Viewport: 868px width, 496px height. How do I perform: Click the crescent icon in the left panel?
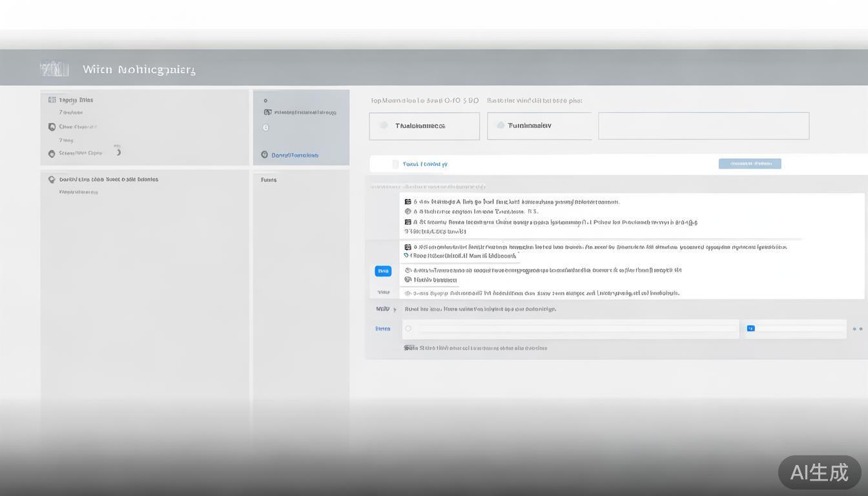coord(118,150)
